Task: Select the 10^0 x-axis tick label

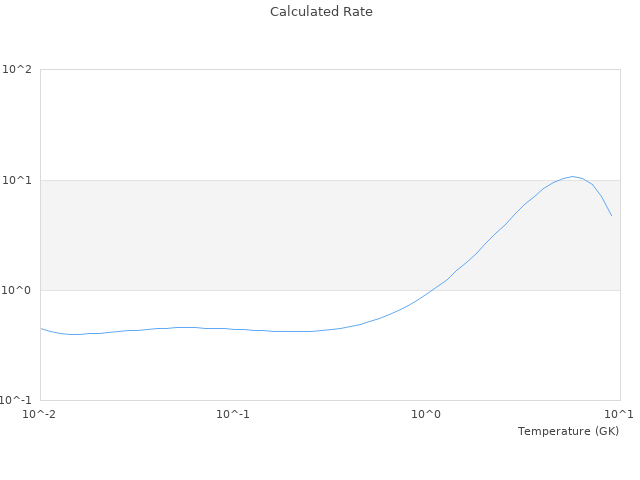Action: tap(427, 414)
